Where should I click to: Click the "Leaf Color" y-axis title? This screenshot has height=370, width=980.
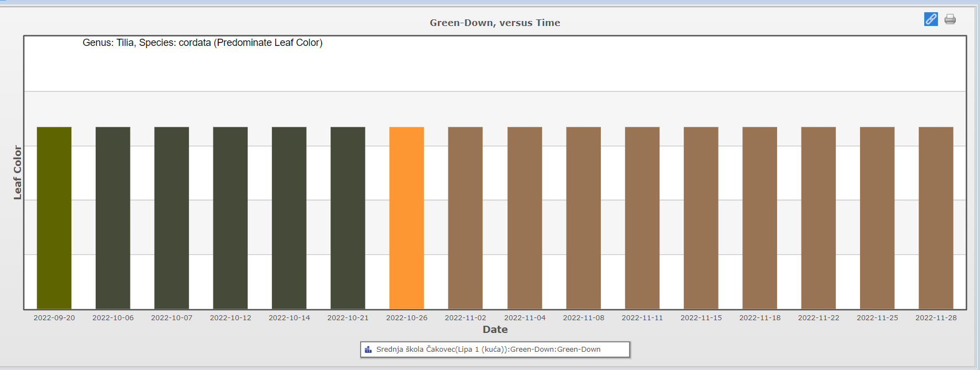(18, 173)
